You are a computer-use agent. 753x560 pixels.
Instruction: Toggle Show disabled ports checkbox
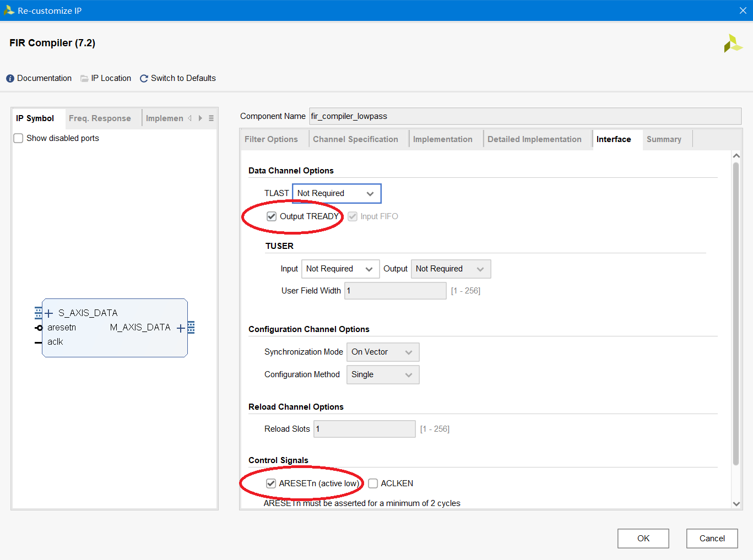click(18, 138)
